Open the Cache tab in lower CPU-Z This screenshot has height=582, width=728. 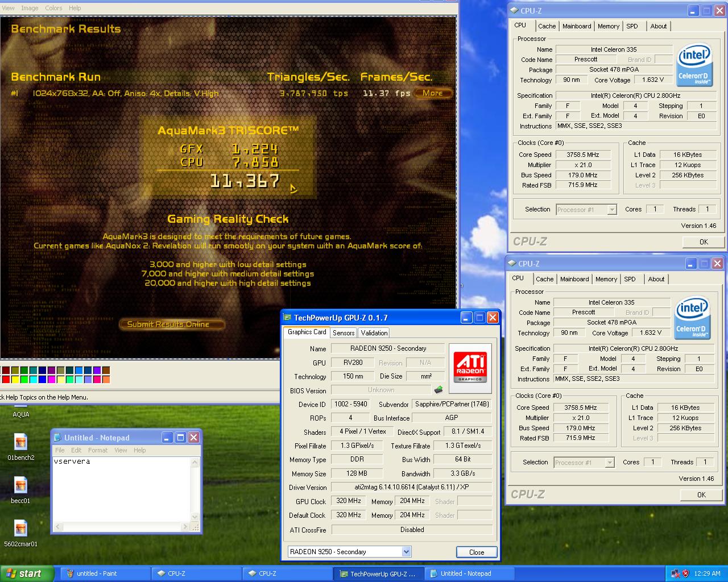point(544,279)
